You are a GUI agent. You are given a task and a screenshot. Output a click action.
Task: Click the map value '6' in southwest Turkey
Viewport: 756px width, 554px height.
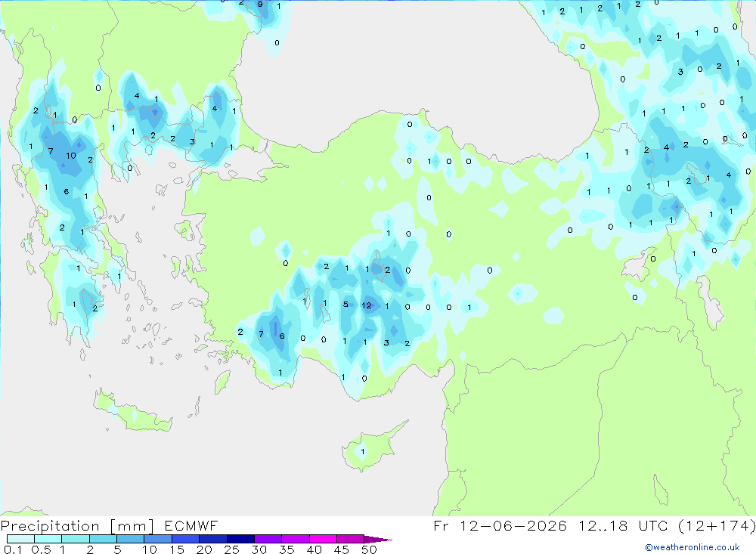[x=282, y=336]
